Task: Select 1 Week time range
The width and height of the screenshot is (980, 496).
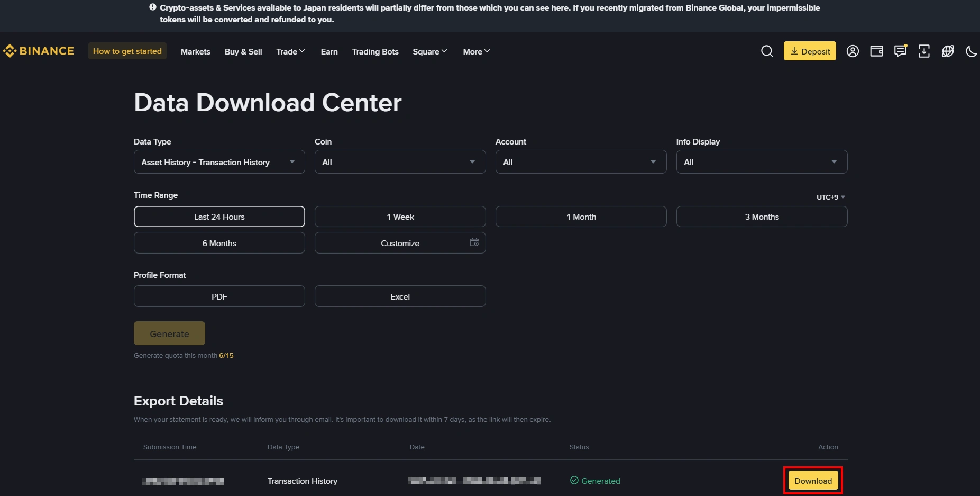Action: 400,217
